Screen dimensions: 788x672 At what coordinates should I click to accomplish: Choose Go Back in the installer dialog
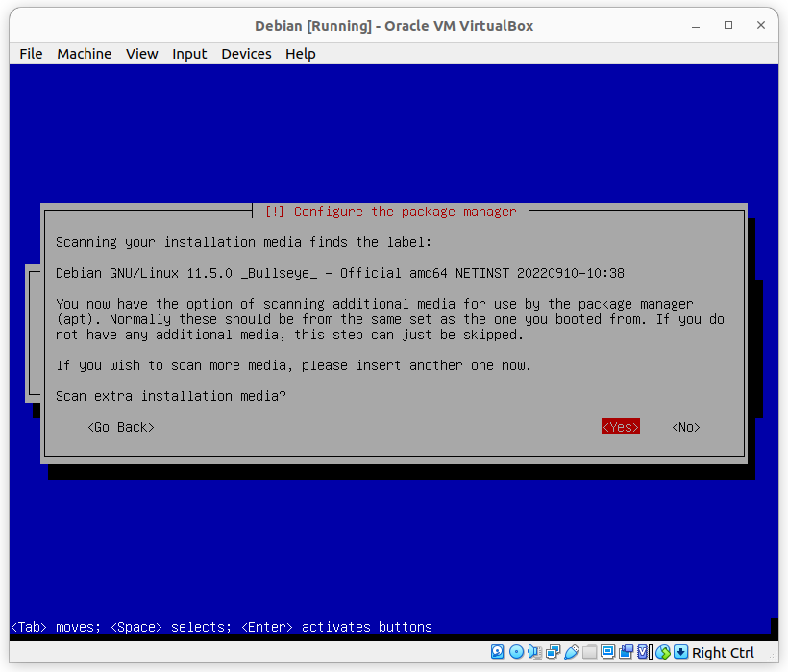click(120, 426)
